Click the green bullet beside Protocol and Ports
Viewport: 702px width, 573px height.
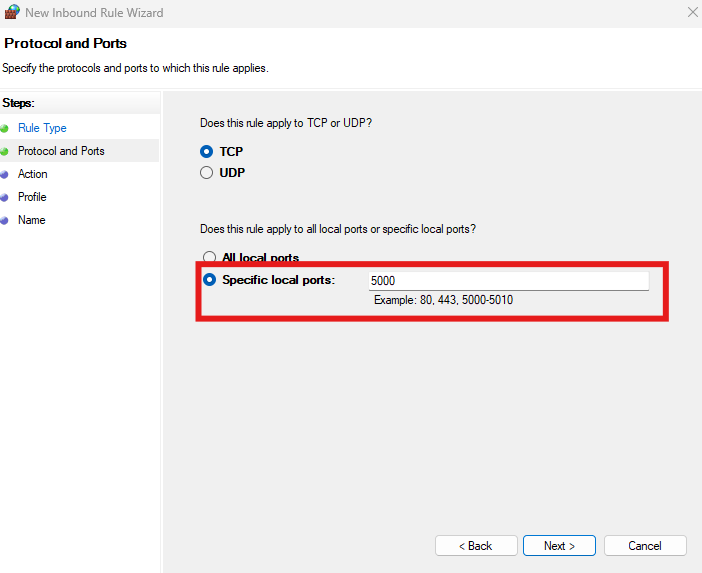tap(5, 151)
